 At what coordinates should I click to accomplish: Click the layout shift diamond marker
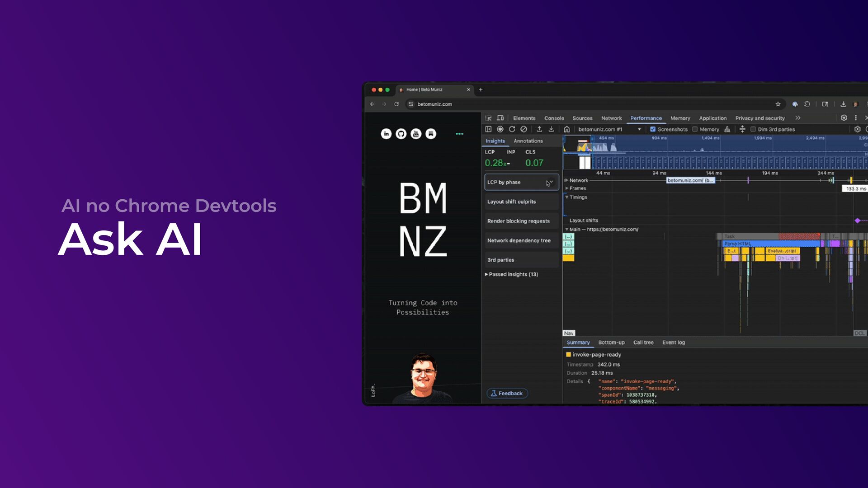pos(857,221)
